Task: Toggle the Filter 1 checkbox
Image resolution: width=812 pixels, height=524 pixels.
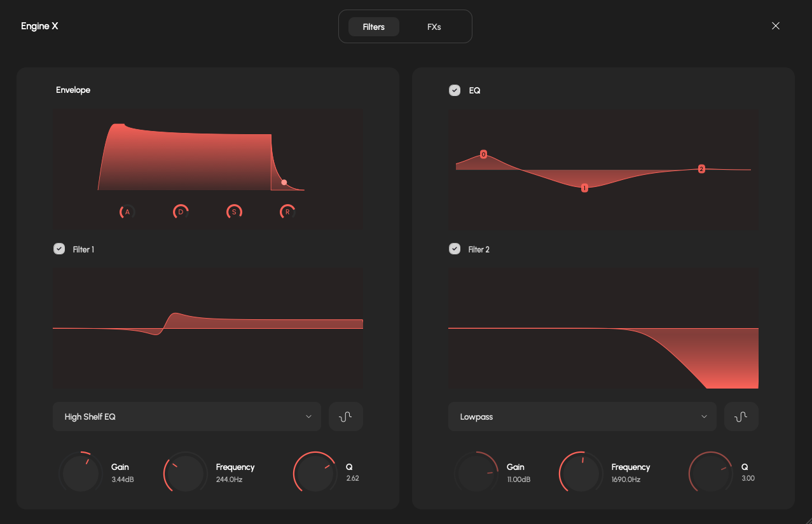Action: coord(59,249)
